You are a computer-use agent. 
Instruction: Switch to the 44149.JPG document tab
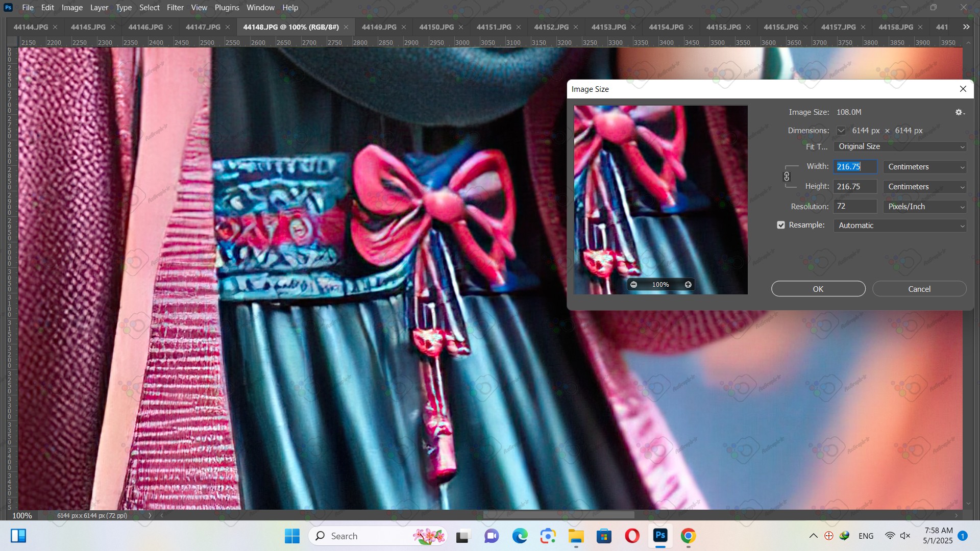(x=379, y=27)
